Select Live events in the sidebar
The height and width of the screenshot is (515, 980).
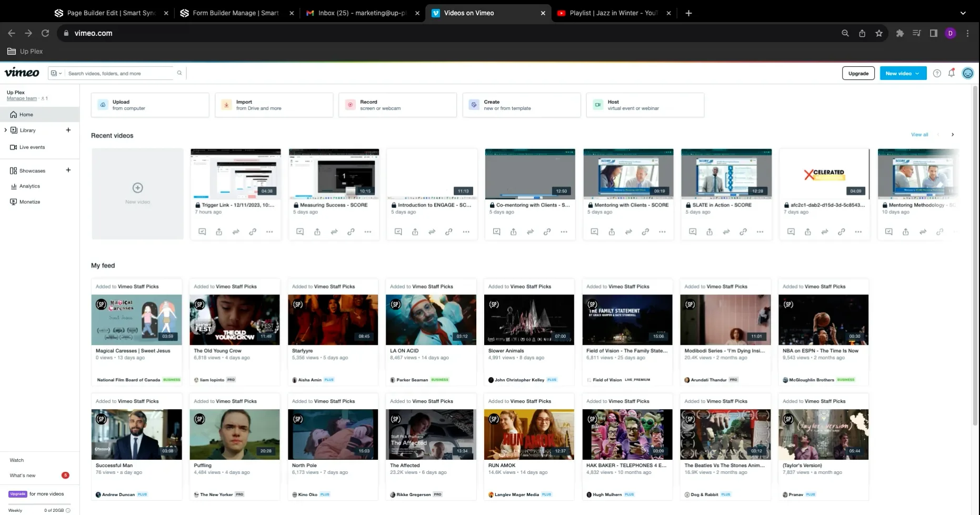[32, 147]
